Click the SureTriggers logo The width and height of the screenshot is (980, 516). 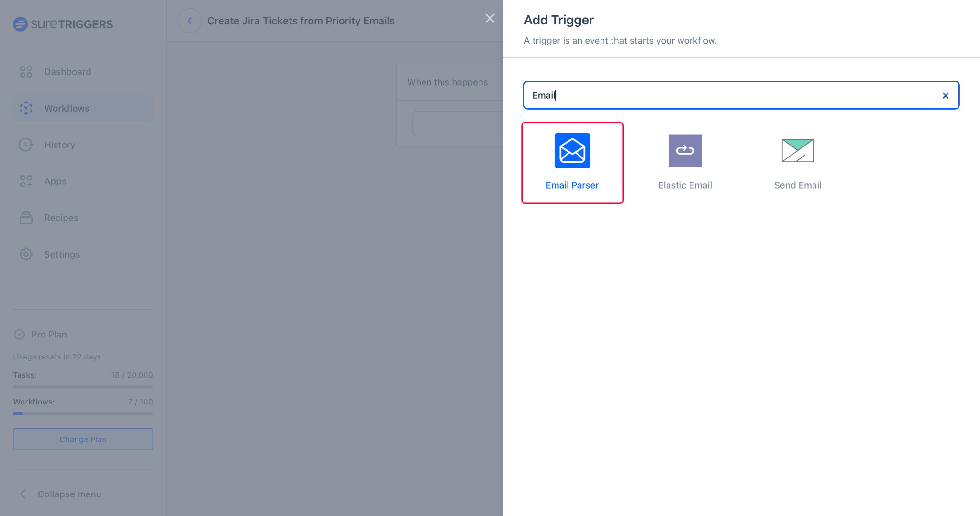[63, 24]
